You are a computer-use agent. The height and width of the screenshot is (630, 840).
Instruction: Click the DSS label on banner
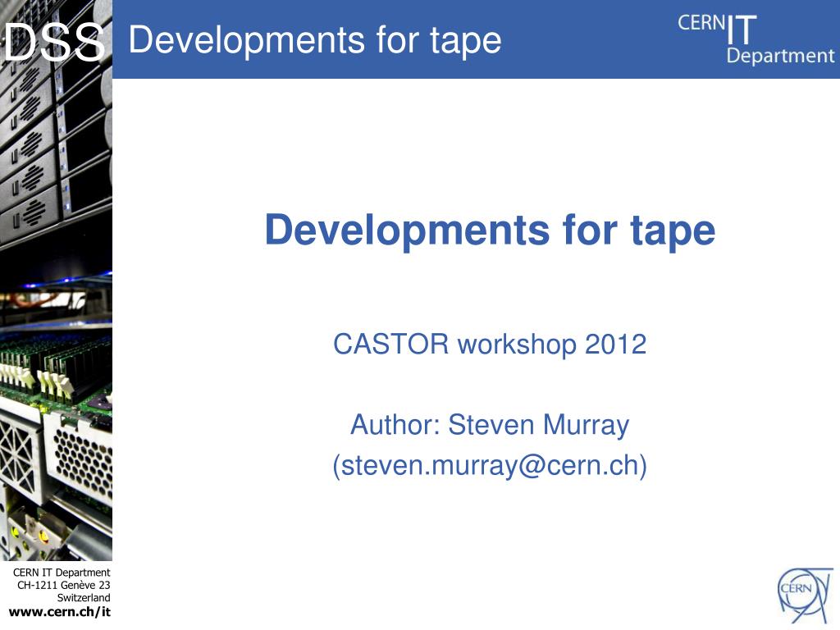55,42
